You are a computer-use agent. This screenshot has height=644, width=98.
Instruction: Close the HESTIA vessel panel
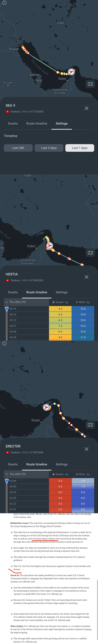click(86, 277)
